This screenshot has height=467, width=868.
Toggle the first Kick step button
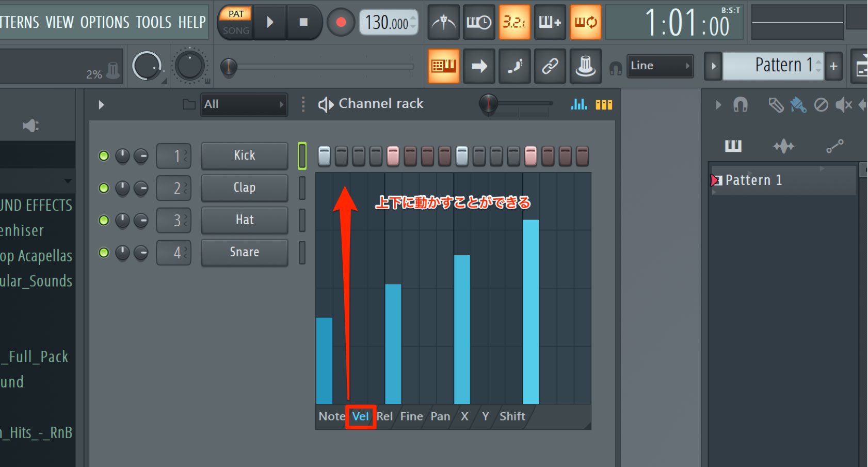(324, 156)
